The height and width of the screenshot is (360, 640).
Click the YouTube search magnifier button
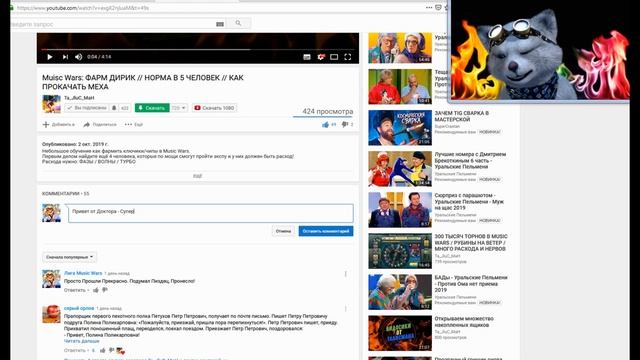(x=238, y=24)
